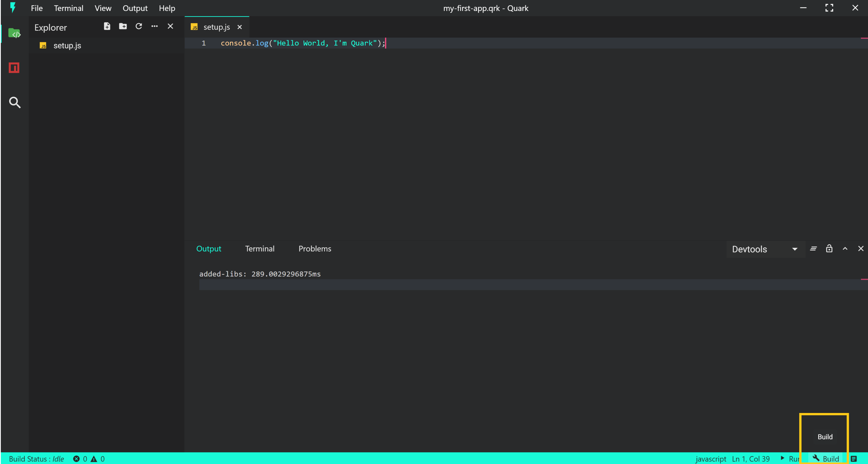Click the new folder icon in Explorer
This screenshot has height=464, width=868.
123,26
